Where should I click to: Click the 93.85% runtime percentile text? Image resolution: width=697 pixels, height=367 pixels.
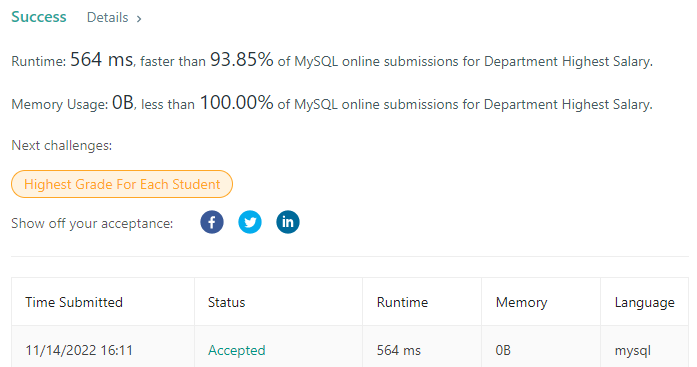(x=241, y=60)
